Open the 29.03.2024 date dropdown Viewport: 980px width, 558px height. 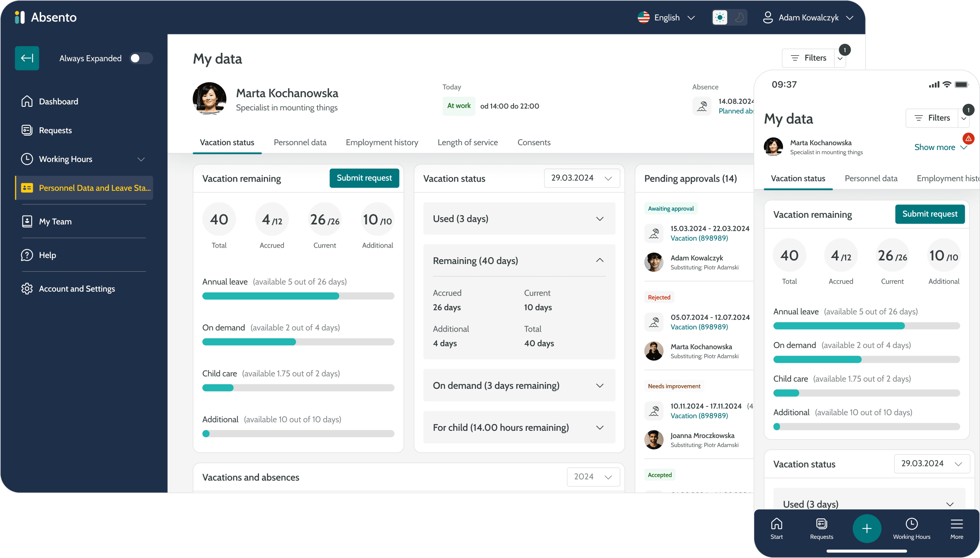pos(582,178)
